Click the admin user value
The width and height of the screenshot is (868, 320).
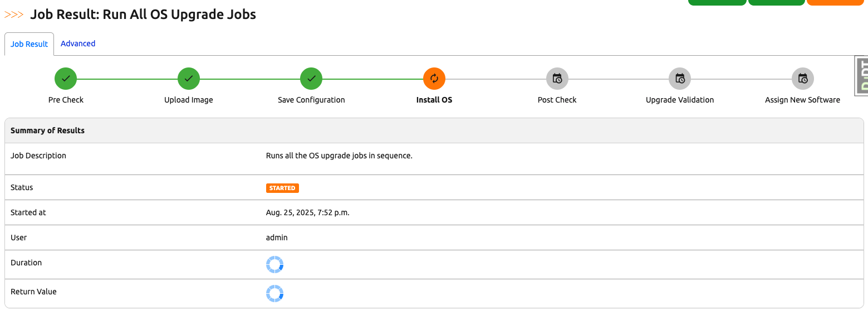[277, 237]
